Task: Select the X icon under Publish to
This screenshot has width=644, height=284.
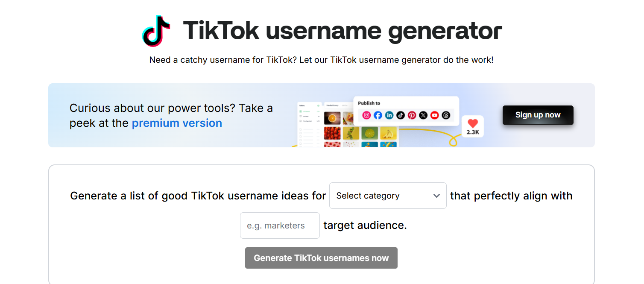Action: point(423,115)
